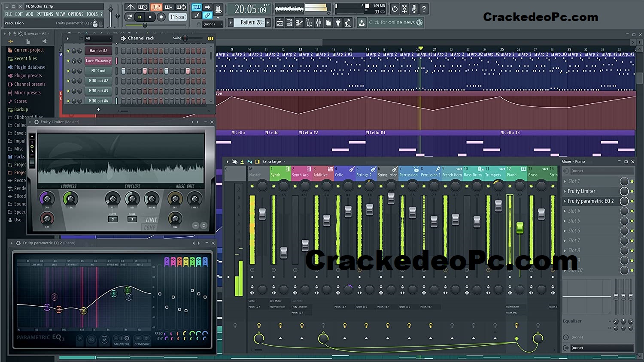Click the metronome icon
The height and width of the screenshot is (362, 644).
(x=131, y=7)
